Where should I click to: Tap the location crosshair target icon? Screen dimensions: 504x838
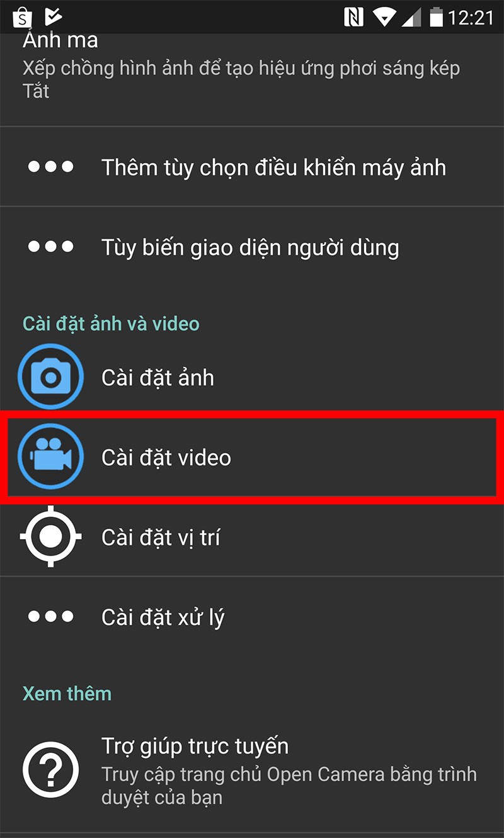(51, 537)
